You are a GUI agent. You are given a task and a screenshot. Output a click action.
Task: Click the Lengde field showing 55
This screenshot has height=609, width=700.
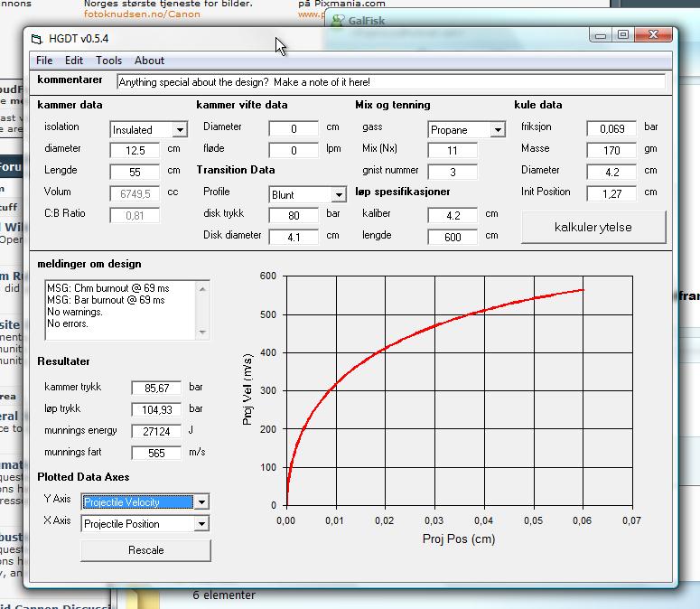[135, 173]
